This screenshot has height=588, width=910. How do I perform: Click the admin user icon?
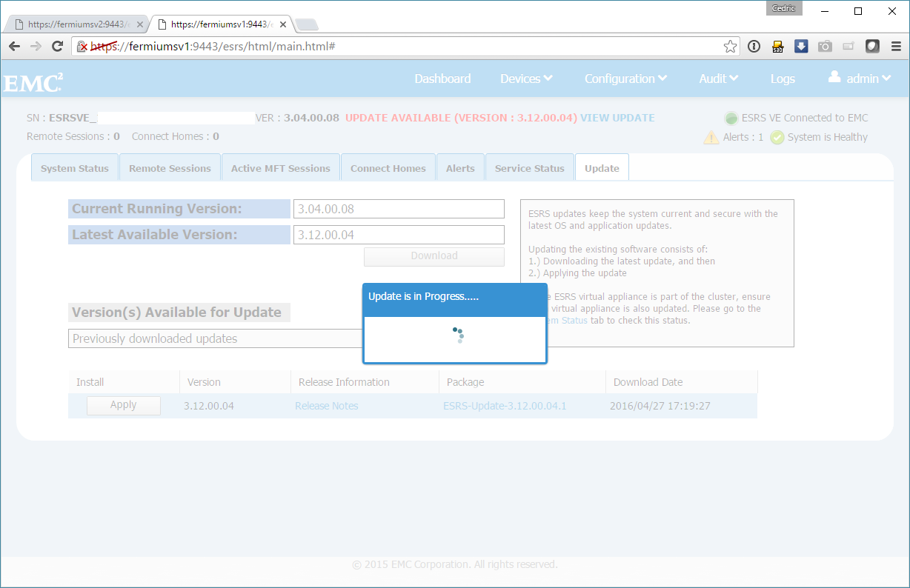(834, 76)
